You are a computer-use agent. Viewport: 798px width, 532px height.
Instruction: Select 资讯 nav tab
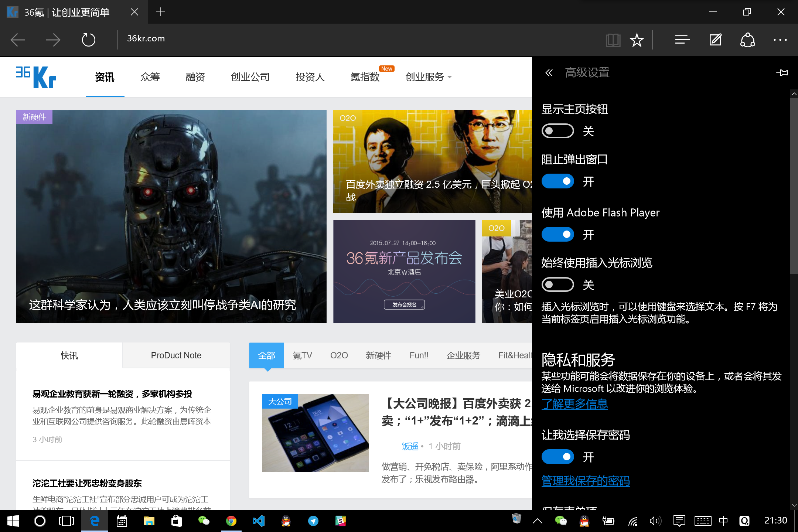[x=105, y=77]
